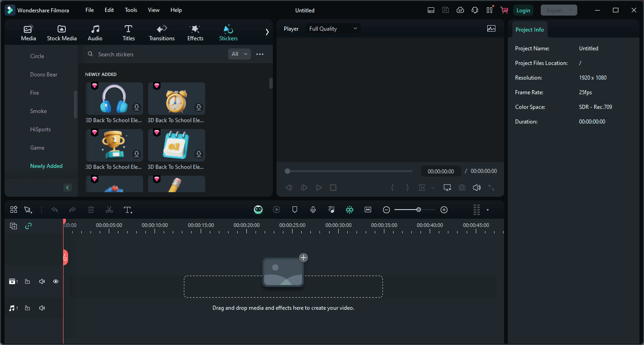This screenshot has height=345, width=644.
Task: Expand more tabs with the right chevron
Action: pos(267,32)
